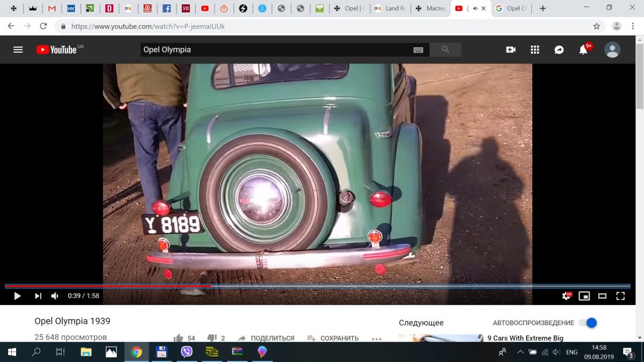Reload the page
The image size is (644, 362).
[43, 26]
